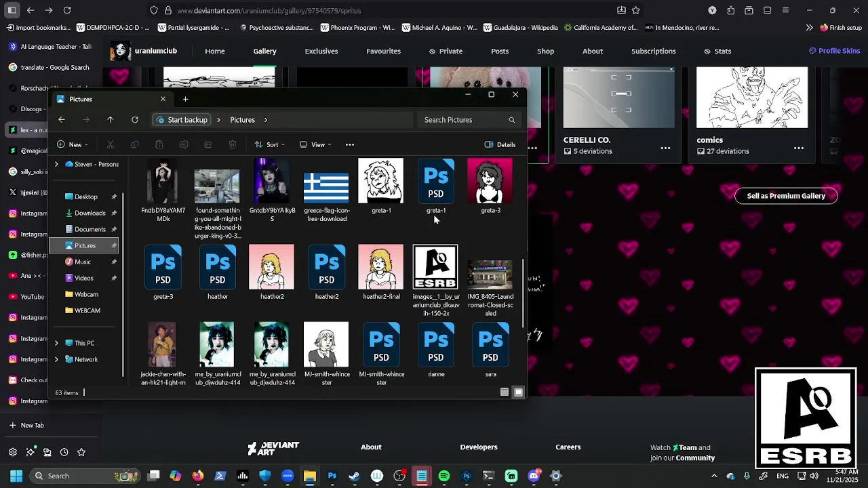The width and height of the screenshot is (868, 488).
Task: Open the WEBCAM folder in navigation pane
Action: 87,310
